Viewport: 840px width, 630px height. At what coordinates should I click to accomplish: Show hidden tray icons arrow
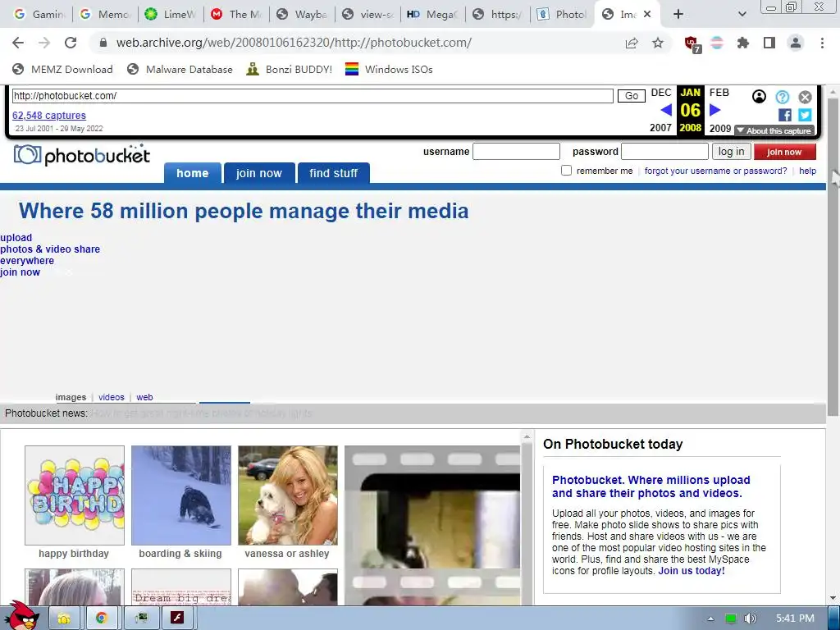[711, 619]
